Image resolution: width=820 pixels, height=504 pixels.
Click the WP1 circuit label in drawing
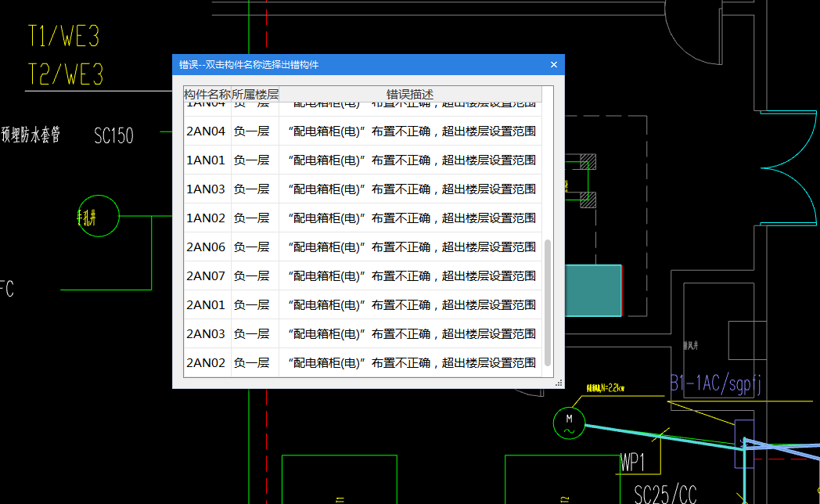[x=632, y=463]
